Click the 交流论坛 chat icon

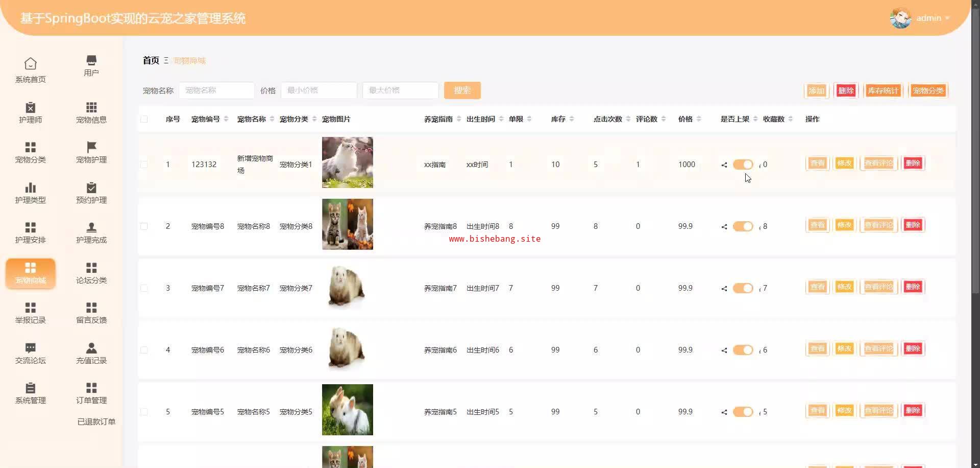[31, 348]
